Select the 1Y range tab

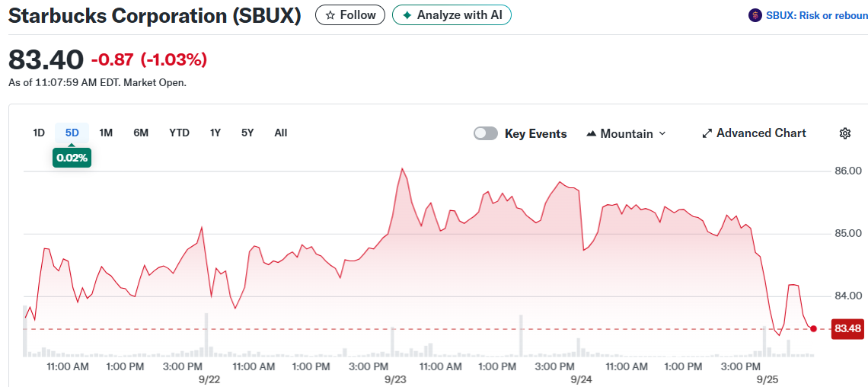(x=215, y=133)
